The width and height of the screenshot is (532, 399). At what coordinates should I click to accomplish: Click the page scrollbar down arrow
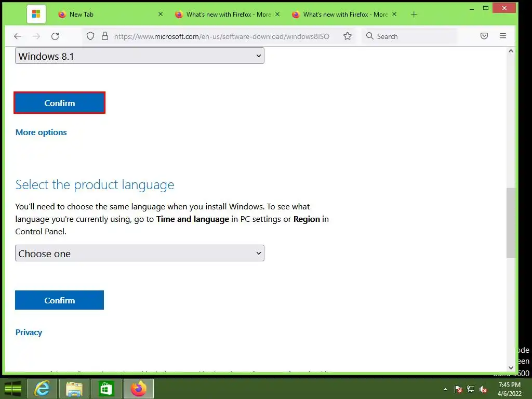(x=511, y=367)
